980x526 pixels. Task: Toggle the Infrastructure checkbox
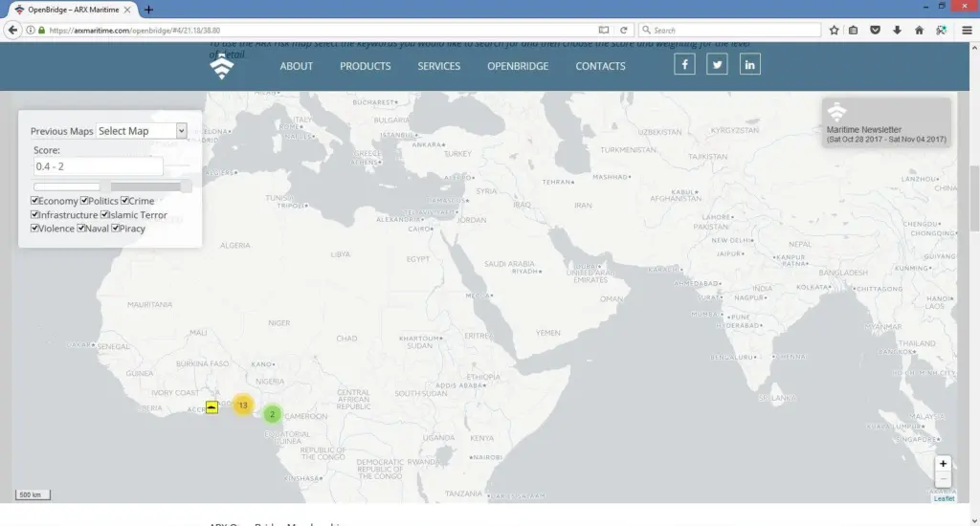click(35, 214)
